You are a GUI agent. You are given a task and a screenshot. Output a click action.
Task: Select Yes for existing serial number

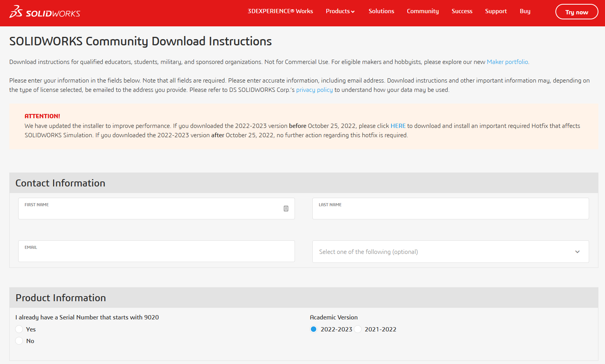click(x=19, y=329)
